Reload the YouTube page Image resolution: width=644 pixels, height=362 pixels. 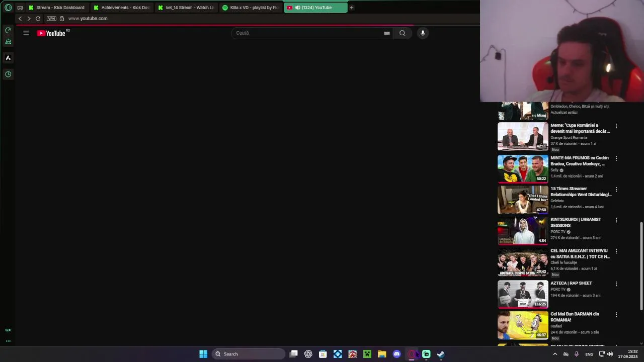click(38, 19)
